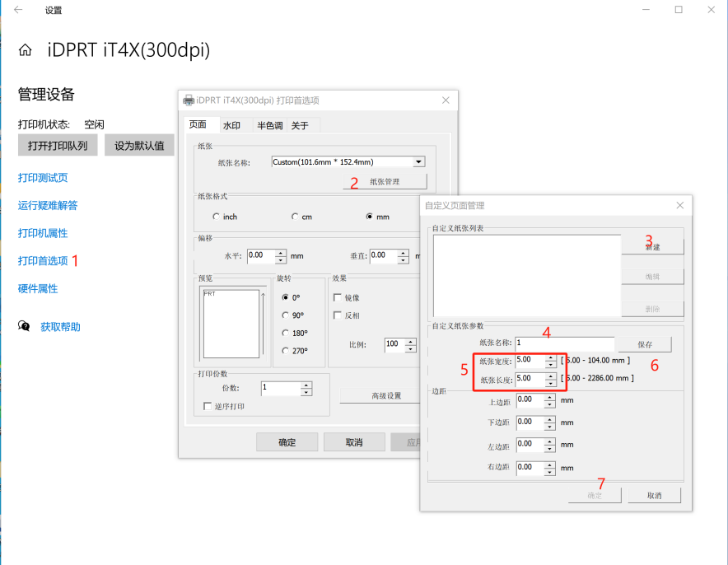
Task: Click the 自定义纸张列表 list box
Action: point(527,276)
